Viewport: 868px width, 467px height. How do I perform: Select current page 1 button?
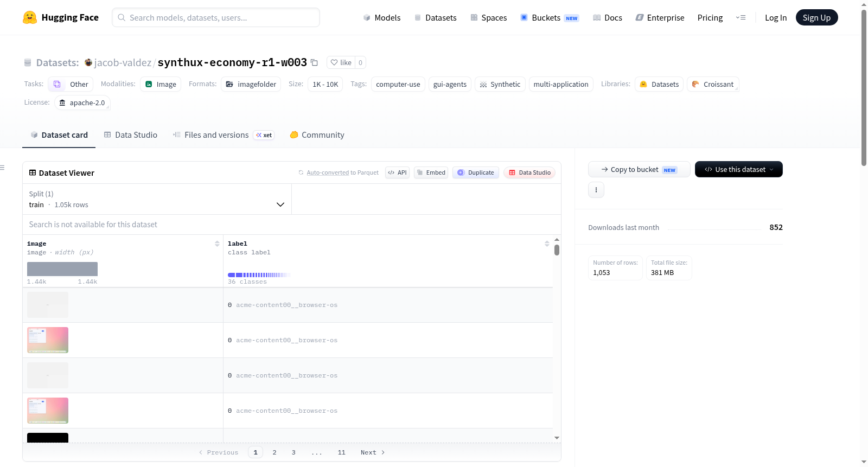[x=256, y=452]
